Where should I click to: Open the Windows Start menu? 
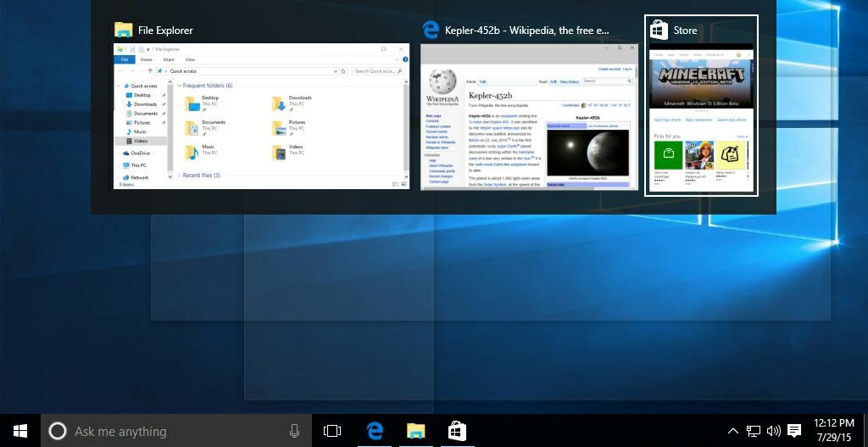click(20, 431)
